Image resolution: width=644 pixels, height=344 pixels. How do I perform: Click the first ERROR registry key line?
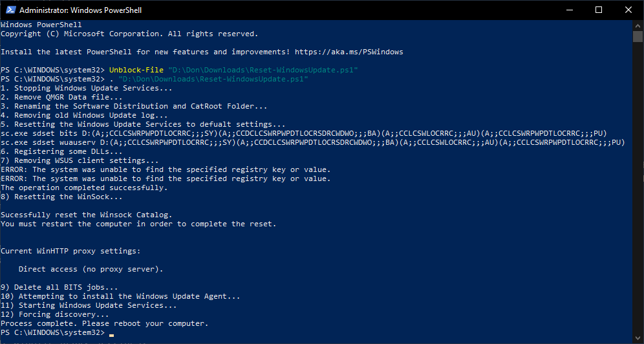tap(166, 169)
